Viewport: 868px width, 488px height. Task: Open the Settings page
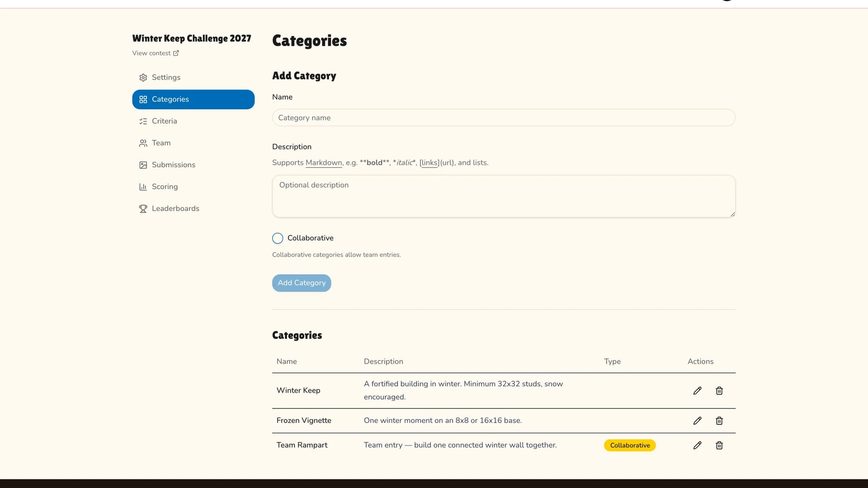[193, 77]
